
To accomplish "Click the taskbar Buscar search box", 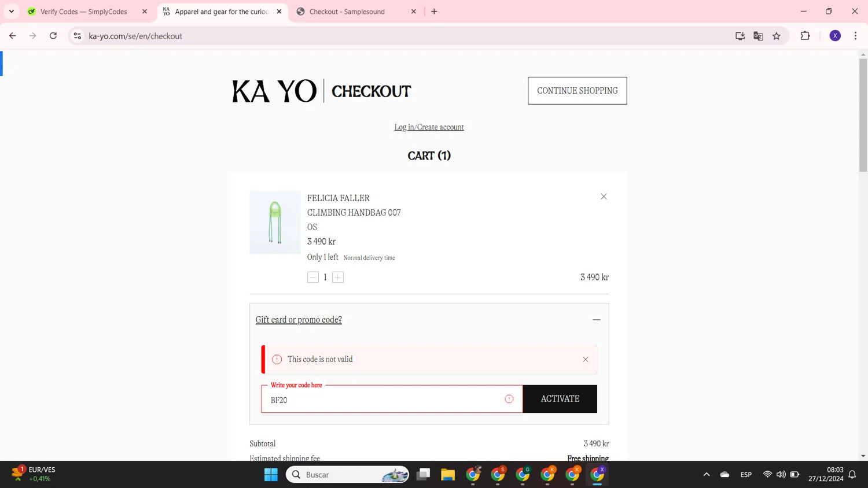I will point(347,475).
